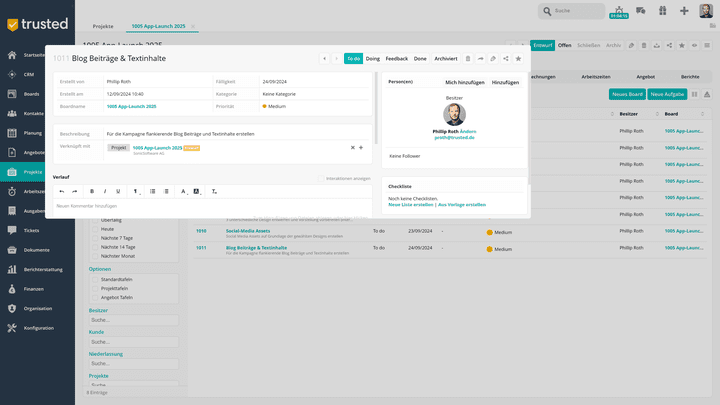Set task status to Doing
The width and height of the screenshot is (720, 405).
pyautogui.click(x=373, y=59)
